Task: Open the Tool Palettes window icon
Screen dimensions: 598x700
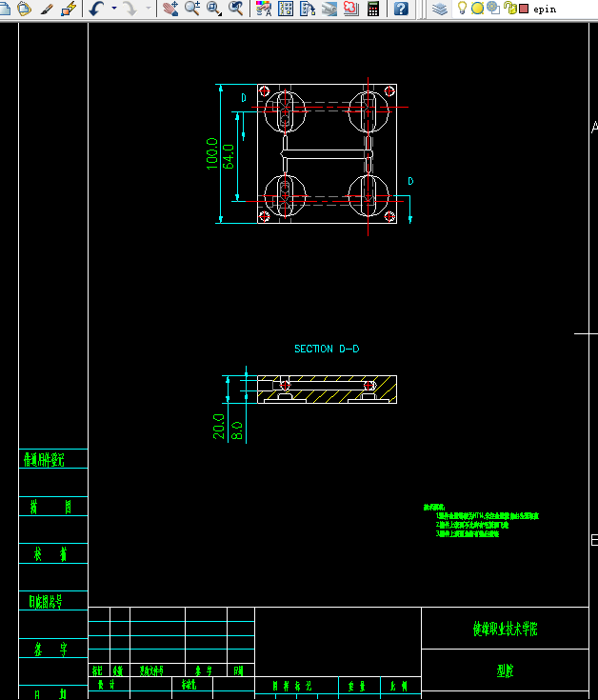Action: pyautogui.click(x=308, y=8)
